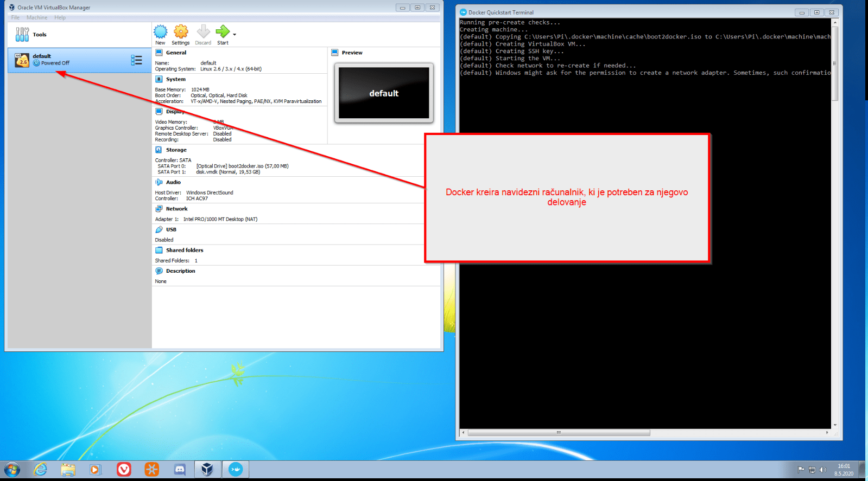Open the Windows Start menu orb
The width and height of the screenshot is (868, 481).
tap(12, 470)
